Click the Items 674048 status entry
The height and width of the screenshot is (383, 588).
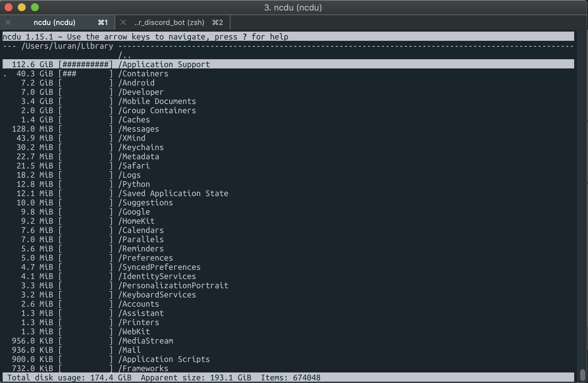pos(291,378)
